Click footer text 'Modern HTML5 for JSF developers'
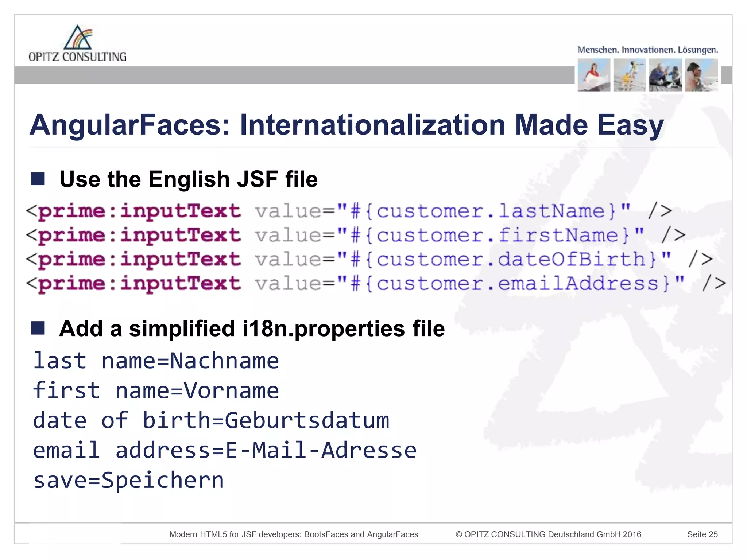Screen dimensions: 747x560 pos(235,534)
